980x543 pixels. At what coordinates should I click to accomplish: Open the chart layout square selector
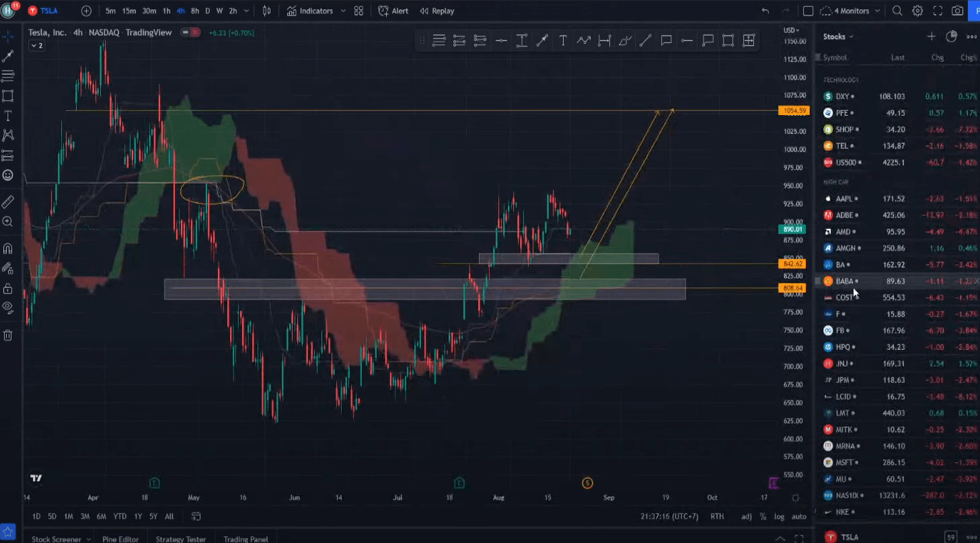click(x=808, y=11)
